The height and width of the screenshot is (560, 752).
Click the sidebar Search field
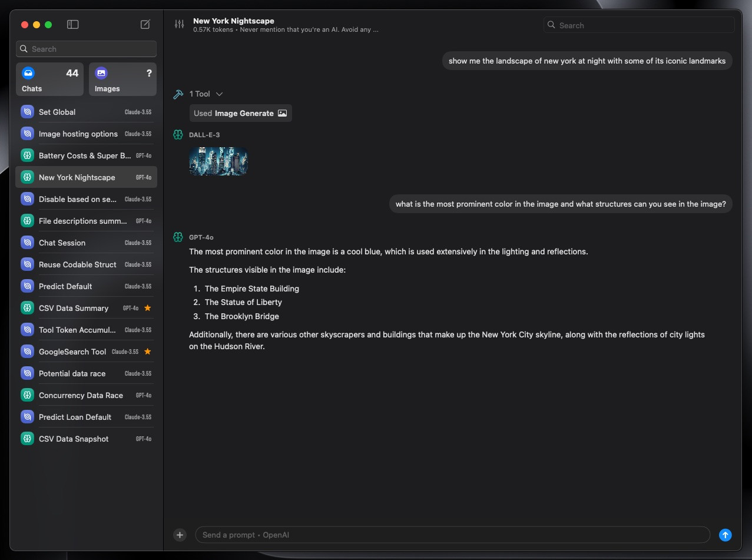click(86, 49)
